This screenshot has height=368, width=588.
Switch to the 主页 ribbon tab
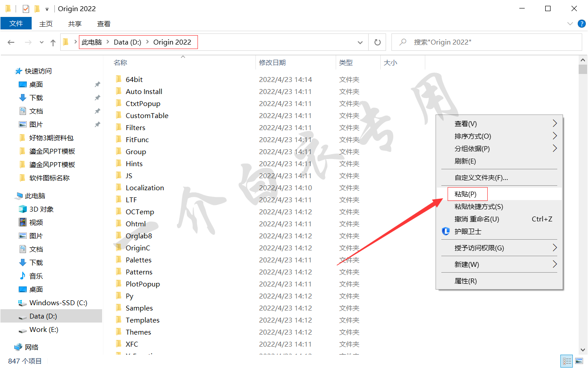coord(46,24)
